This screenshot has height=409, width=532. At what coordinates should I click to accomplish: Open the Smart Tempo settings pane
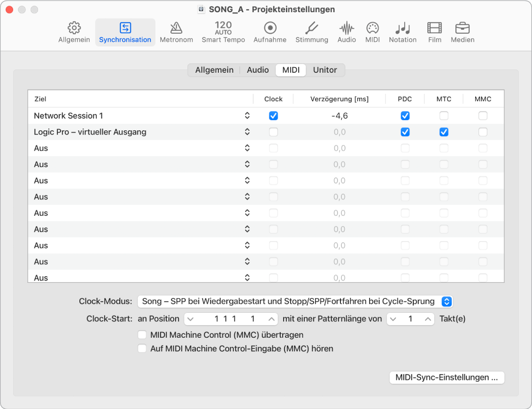223,32
